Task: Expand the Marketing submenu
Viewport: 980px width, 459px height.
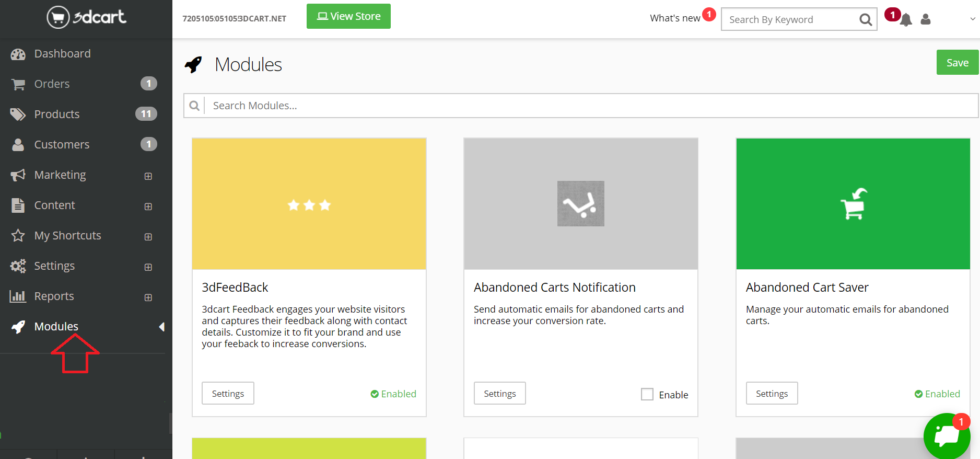Action: click(x=148, y=176)
